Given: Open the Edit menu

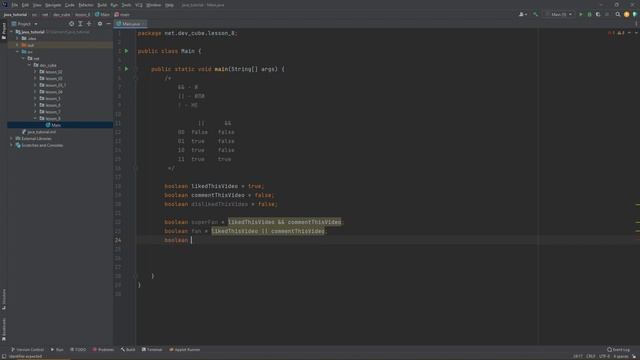Looking at the screenshot, I should pyautogui.click(x=25, y=5).
